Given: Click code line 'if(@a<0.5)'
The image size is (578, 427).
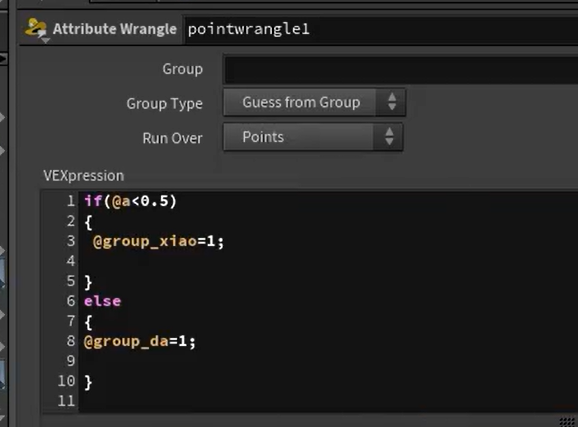Looking at the screenshot, I should [x=130, y=201].
